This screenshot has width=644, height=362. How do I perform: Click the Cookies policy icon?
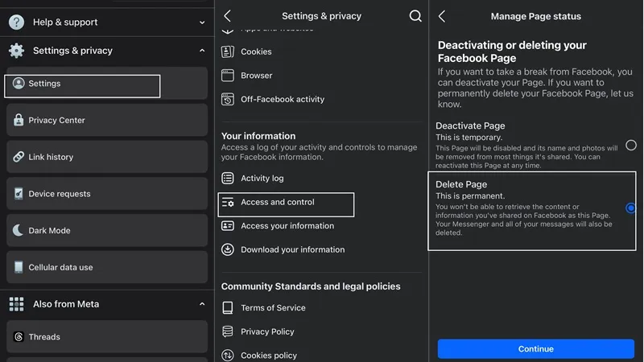(x=228, y=355)
